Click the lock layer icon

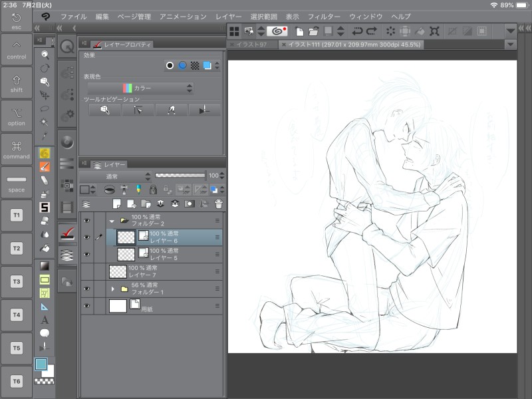[153, 190]
